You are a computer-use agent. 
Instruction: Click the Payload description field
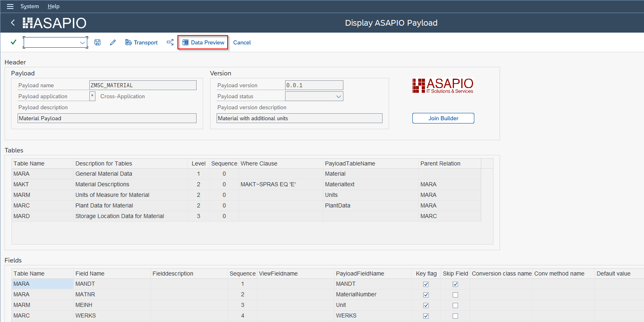(x=107, y=118)
